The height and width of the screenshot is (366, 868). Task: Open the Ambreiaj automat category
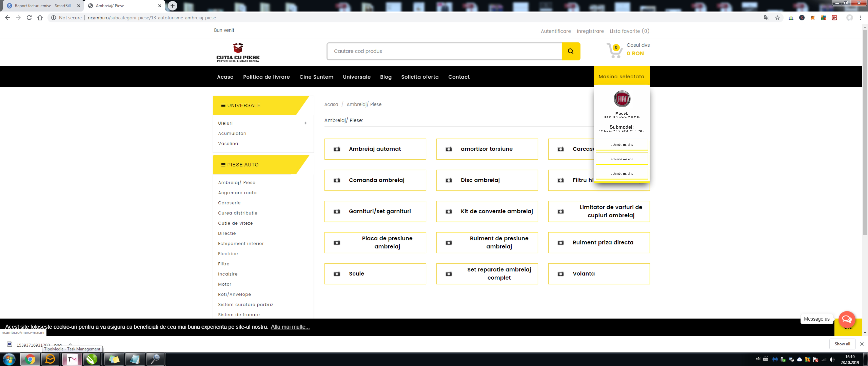point(375,149)
